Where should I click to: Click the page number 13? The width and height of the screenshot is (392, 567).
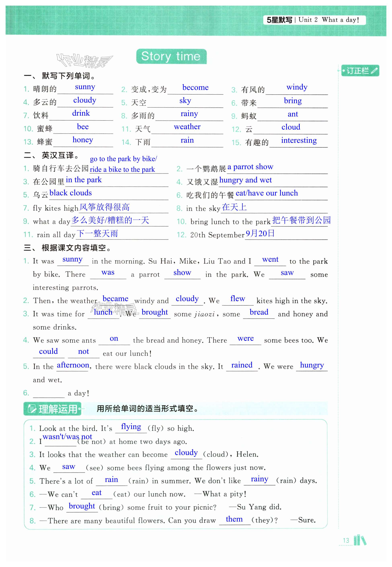(346, 540)
